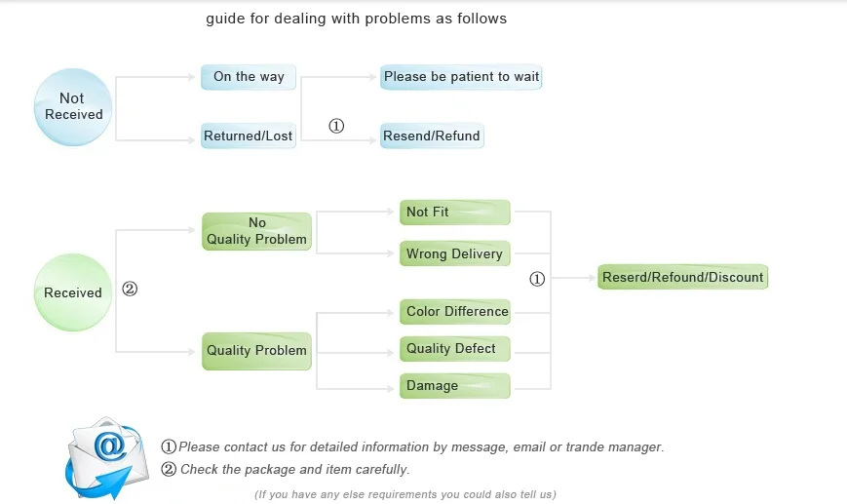
Task: Click the On the way box
Action: click(x=249, y=77)
